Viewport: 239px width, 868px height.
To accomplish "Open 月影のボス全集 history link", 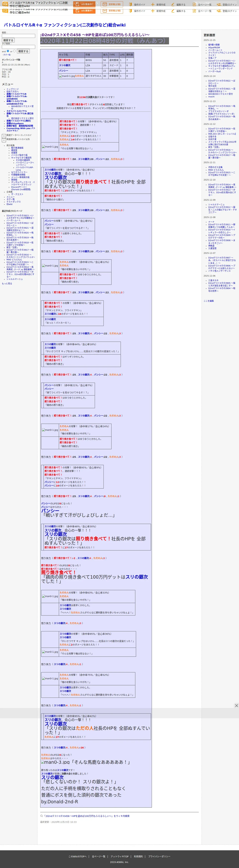I will 215,167.
